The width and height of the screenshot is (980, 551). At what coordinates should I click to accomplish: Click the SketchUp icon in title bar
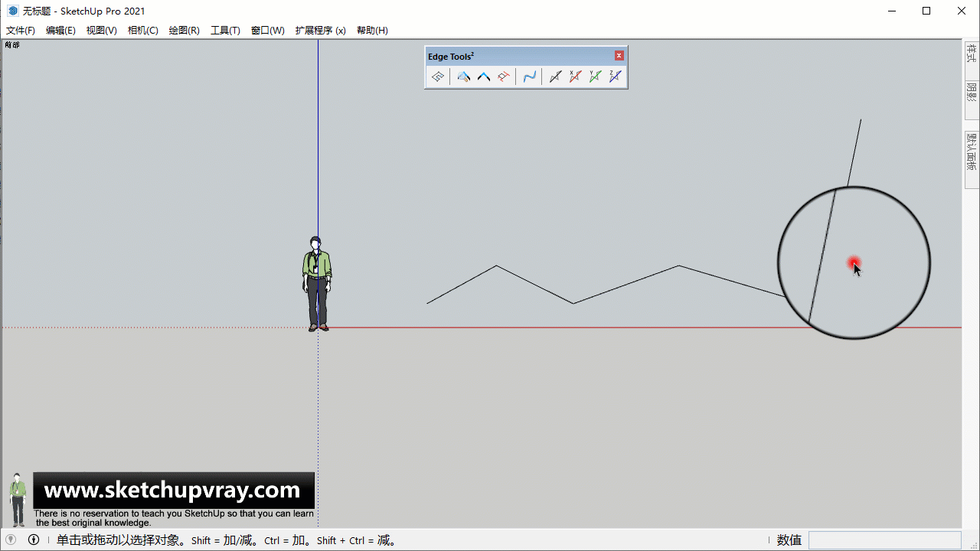click(12, 11)
